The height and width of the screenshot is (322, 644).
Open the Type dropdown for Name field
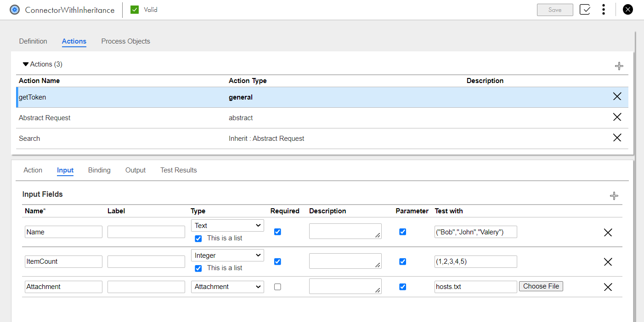click(x=227, y=226)
